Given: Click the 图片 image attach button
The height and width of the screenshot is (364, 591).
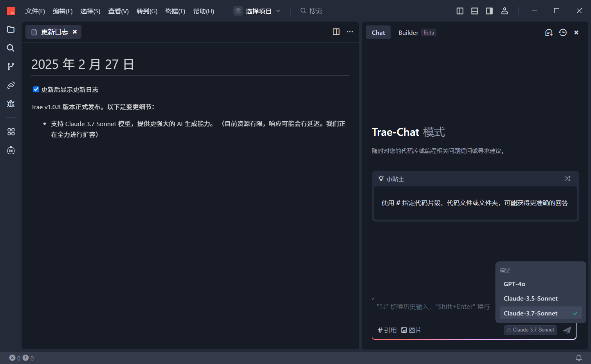Looking at the screenshot, I should coord(411,330).
